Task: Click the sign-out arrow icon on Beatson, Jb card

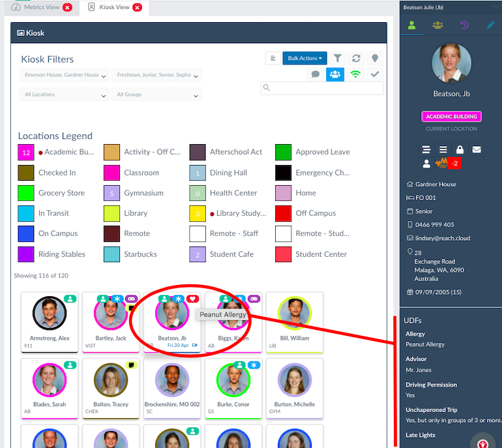Action: 195,345
